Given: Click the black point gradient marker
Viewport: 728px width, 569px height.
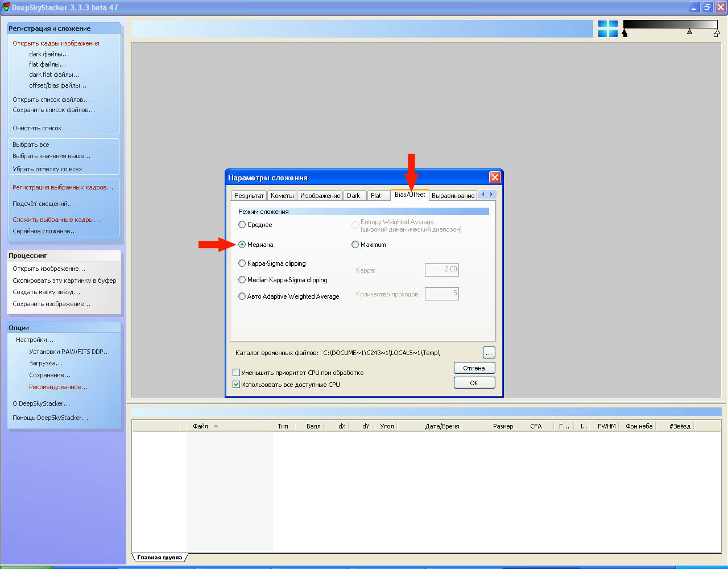Looking at the screenshot, I should pos(624,34).
